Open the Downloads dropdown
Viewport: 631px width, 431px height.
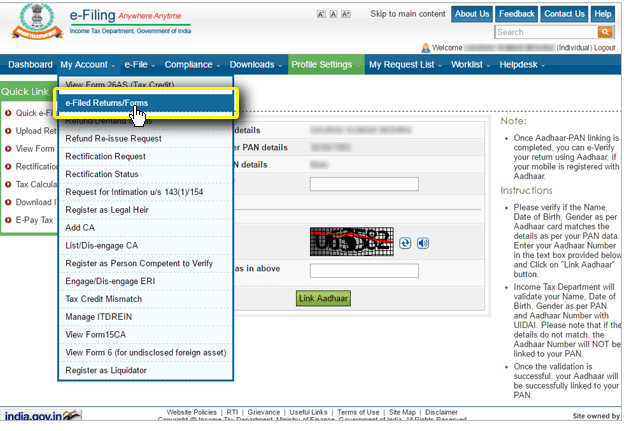tap(256, 65)
